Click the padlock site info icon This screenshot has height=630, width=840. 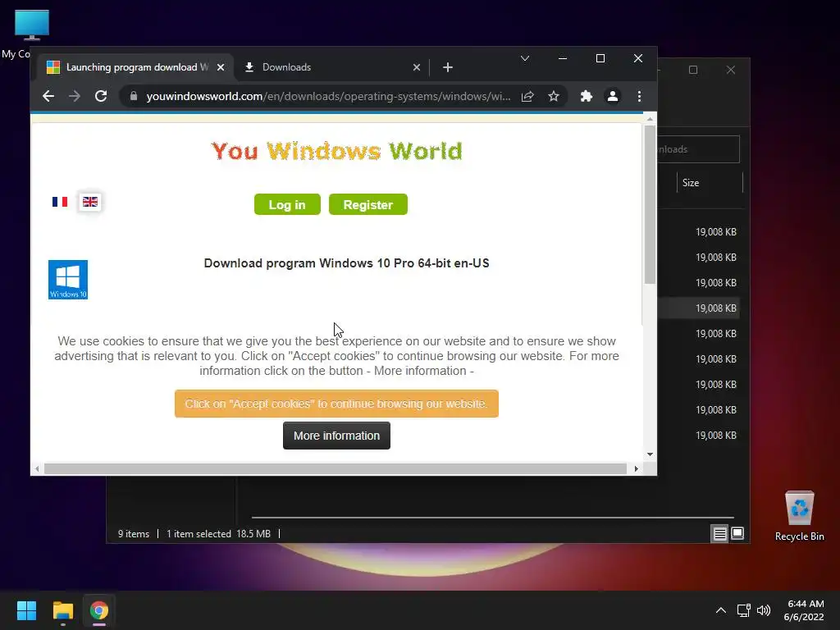tap(134, 96)
